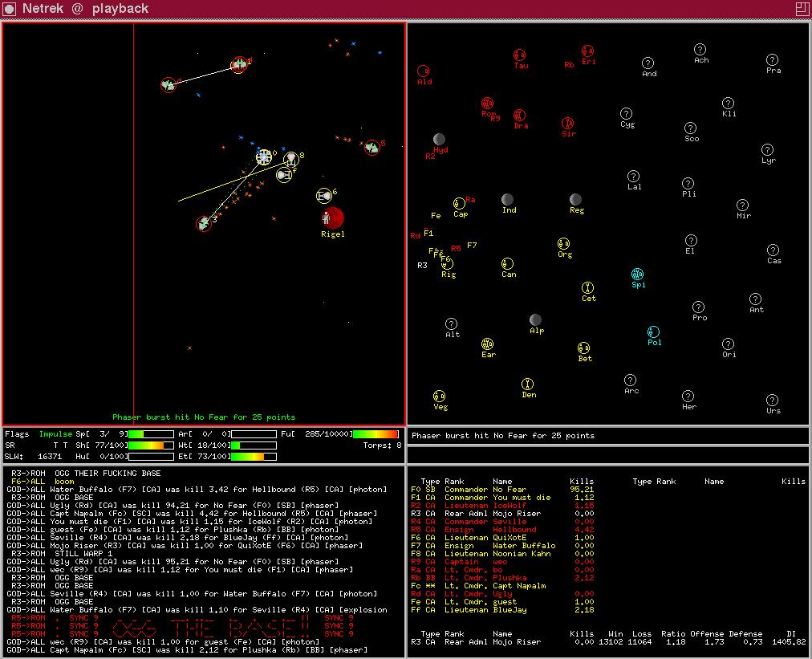Click the Sir planet on galactic map
The width and height of the screenshot is (812, 659).
click(567, 124)
